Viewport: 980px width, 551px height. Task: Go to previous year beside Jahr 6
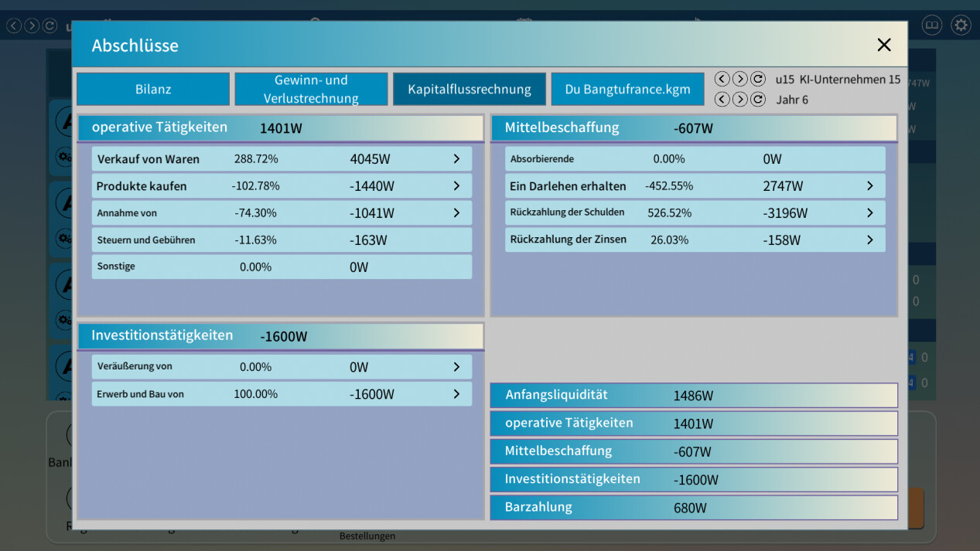[721, 99]
